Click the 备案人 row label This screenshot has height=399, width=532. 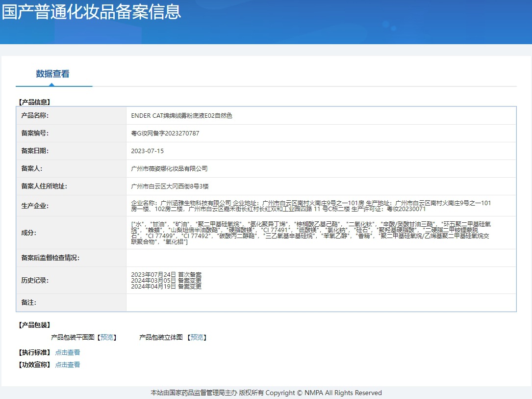pos(31,168)
